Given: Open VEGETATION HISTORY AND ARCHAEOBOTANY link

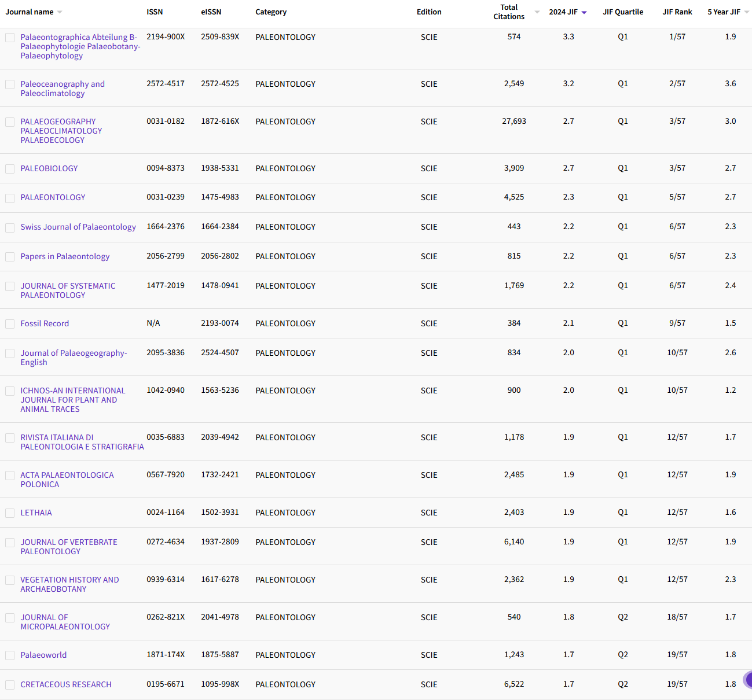Looking at the screenshot, I should tap(69, 584).
